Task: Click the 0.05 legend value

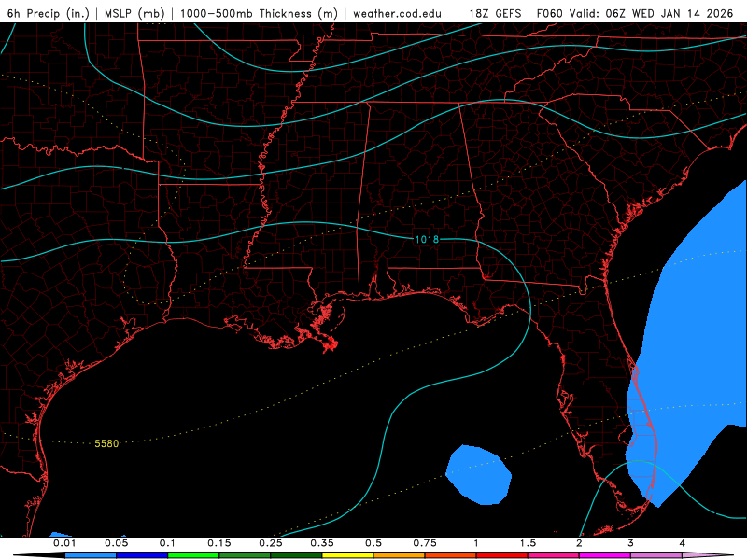Action: coord(116,543)
